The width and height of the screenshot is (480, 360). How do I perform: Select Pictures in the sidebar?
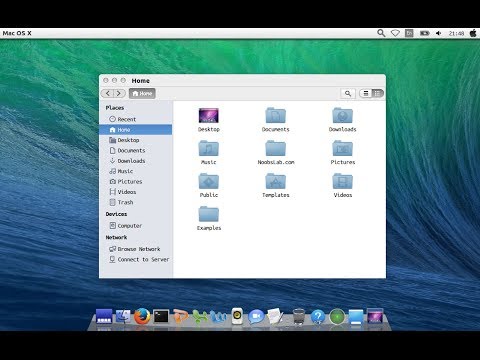[x=136, y=181]
